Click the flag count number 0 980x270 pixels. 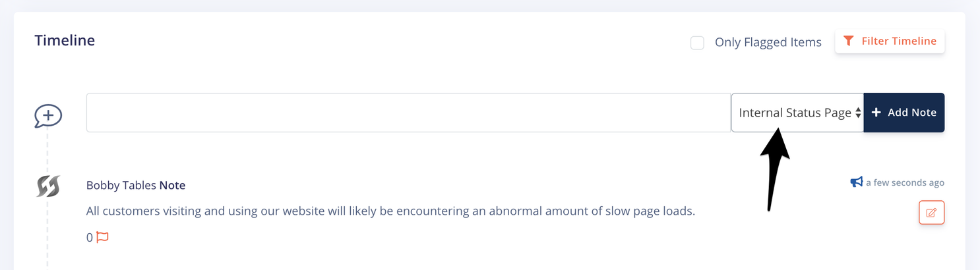click(x=90, y=238)
